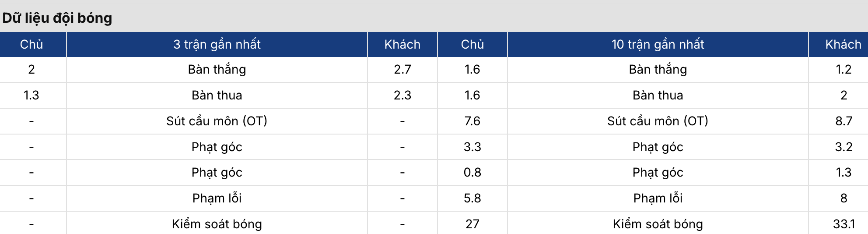The image size is (868, 234).
Task: Click the 2.7 away goals value
Action: [402, 69]
